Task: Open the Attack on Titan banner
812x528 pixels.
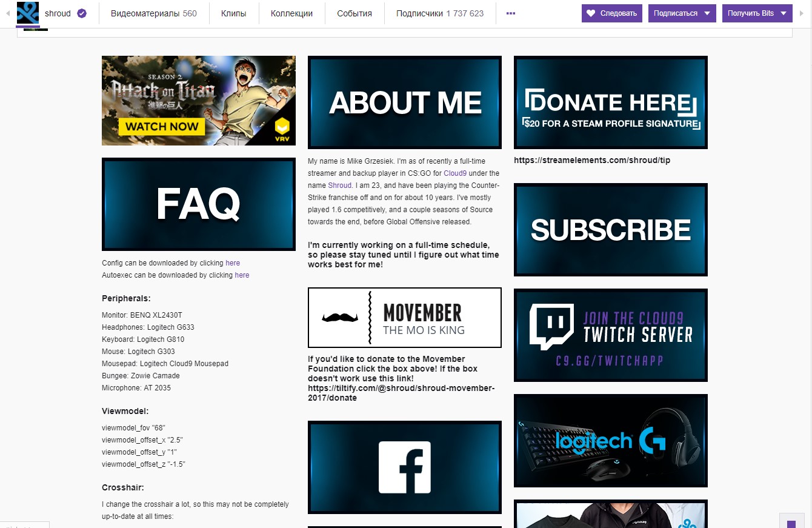Action: (x=199, y=101)
